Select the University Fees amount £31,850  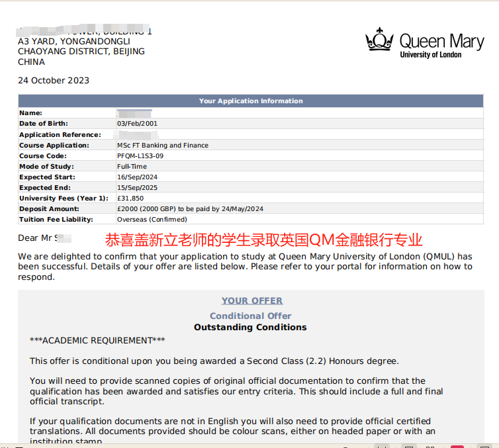pyautogui.click(x=130, y=198)
